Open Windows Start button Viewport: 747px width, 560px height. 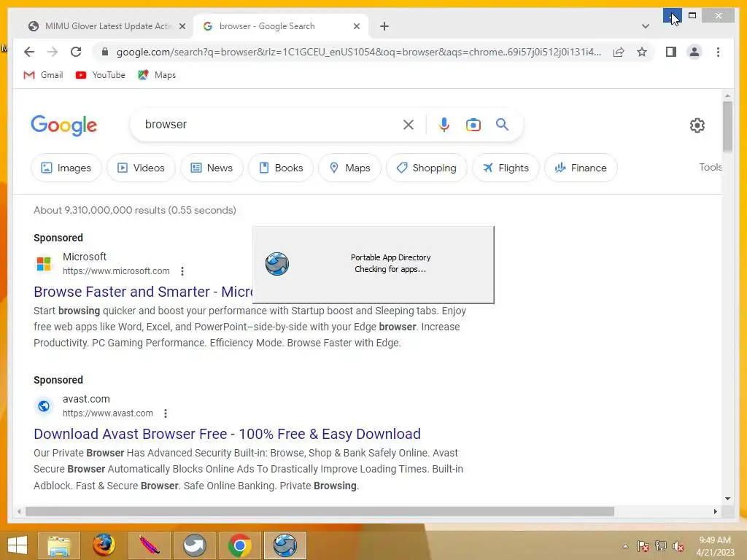(18, 545)
